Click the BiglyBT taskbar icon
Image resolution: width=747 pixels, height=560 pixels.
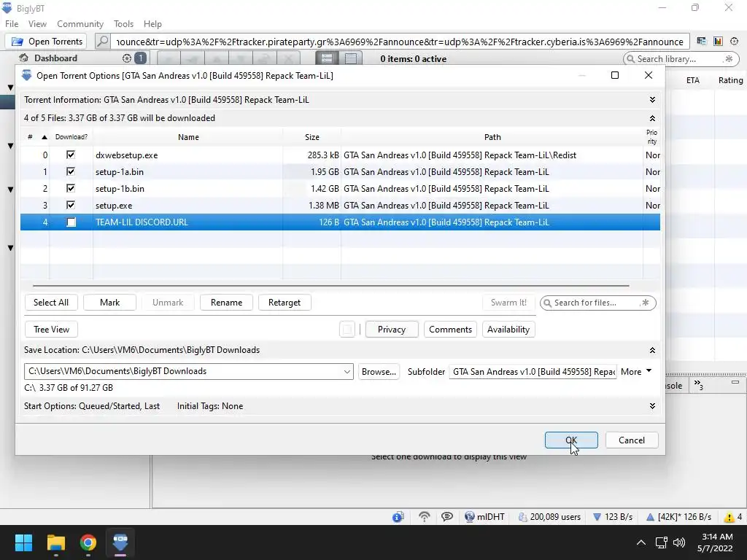click(120, 542)
